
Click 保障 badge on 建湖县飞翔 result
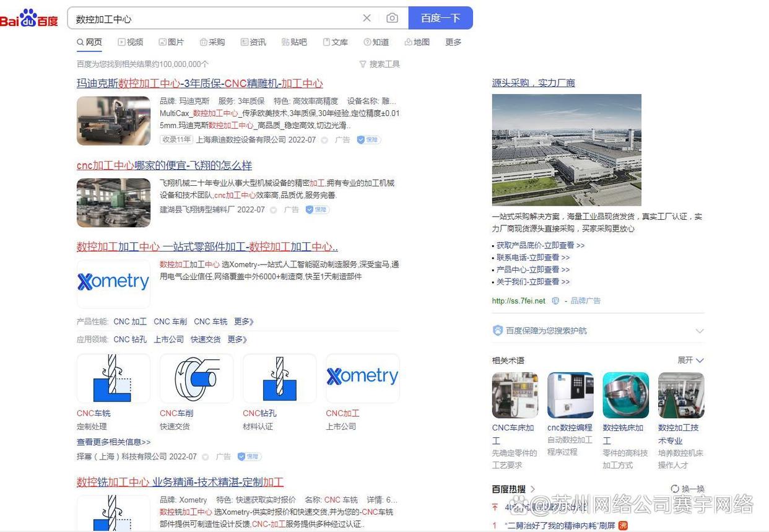(x=318, y=209)
